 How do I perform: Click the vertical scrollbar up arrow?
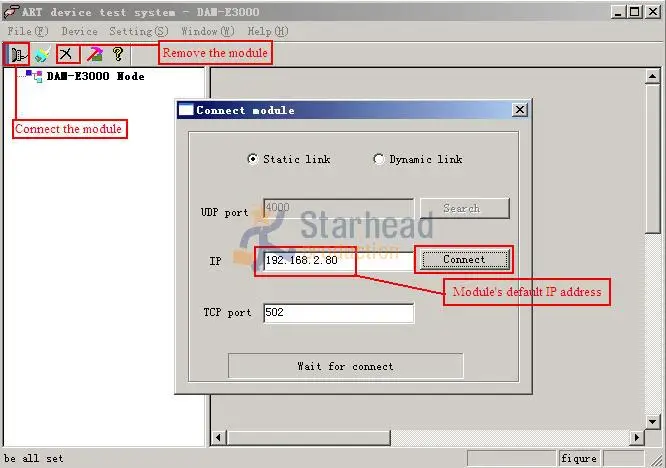652,76
